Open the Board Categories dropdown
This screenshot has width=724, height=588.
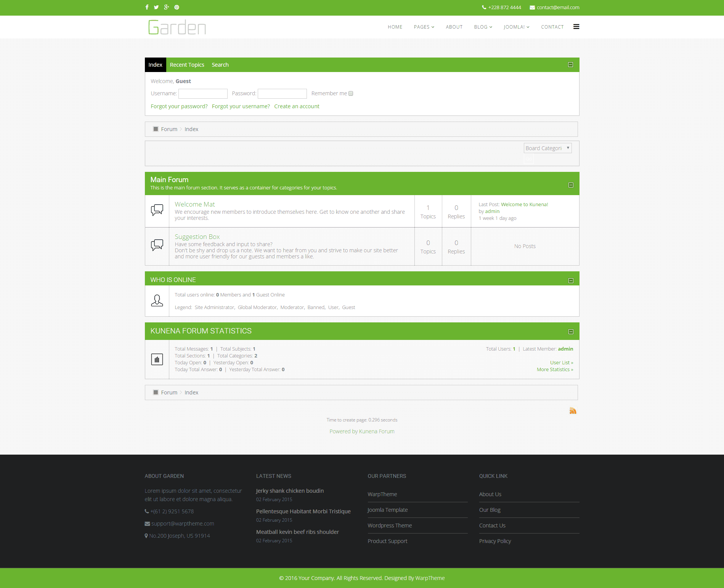tap(547, 148)
